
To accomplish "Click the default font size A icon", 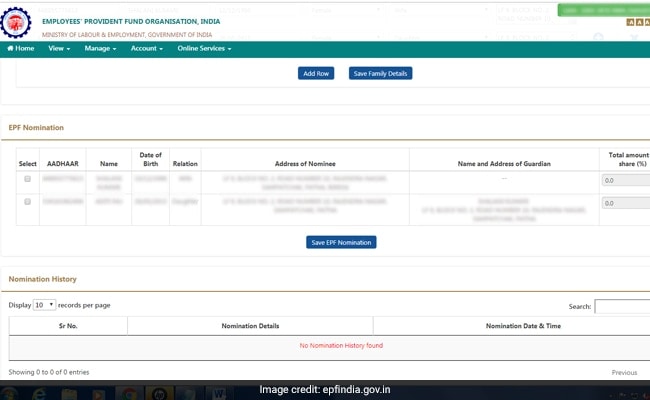I will click(x=637, y=24).
